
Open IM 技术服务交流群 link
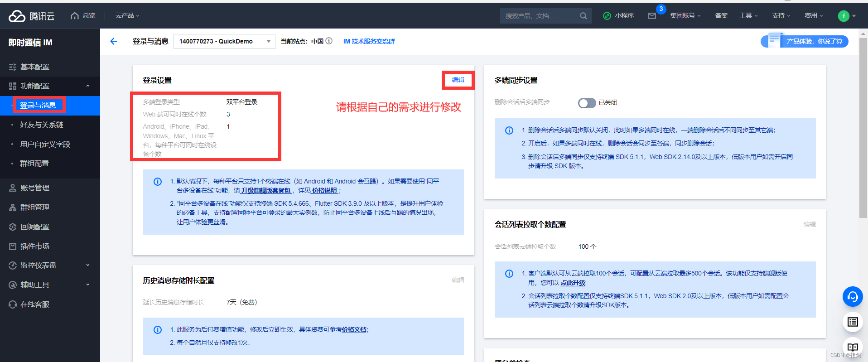pos(369,41)
